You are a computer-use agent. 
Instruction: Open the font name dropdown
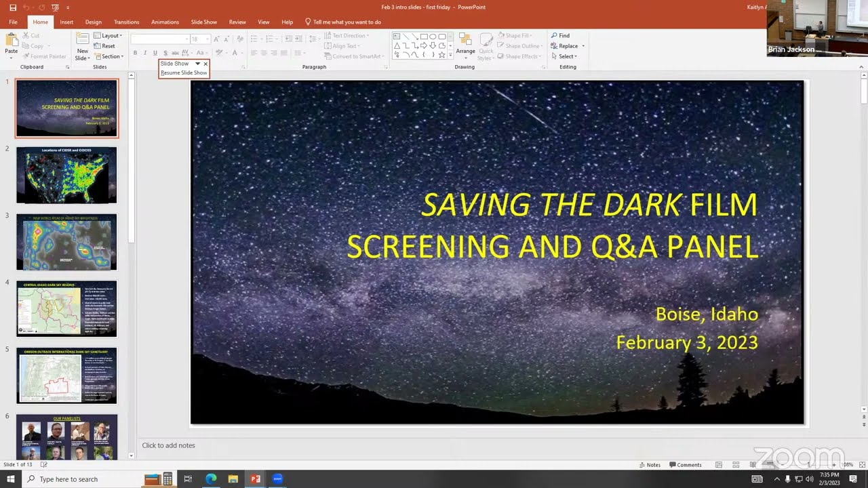click(x=186, y=39)
